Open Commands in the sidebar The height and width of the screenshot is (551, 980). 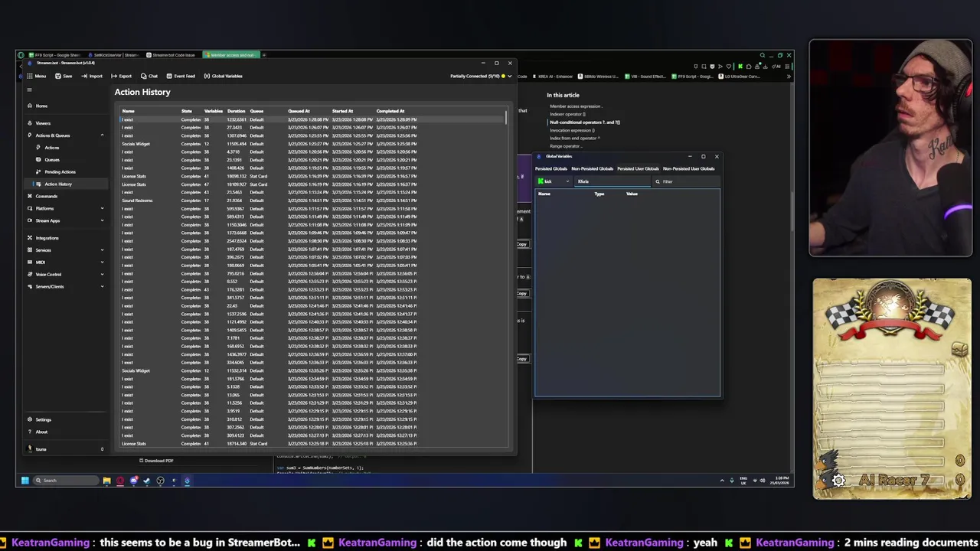point(65,196)
